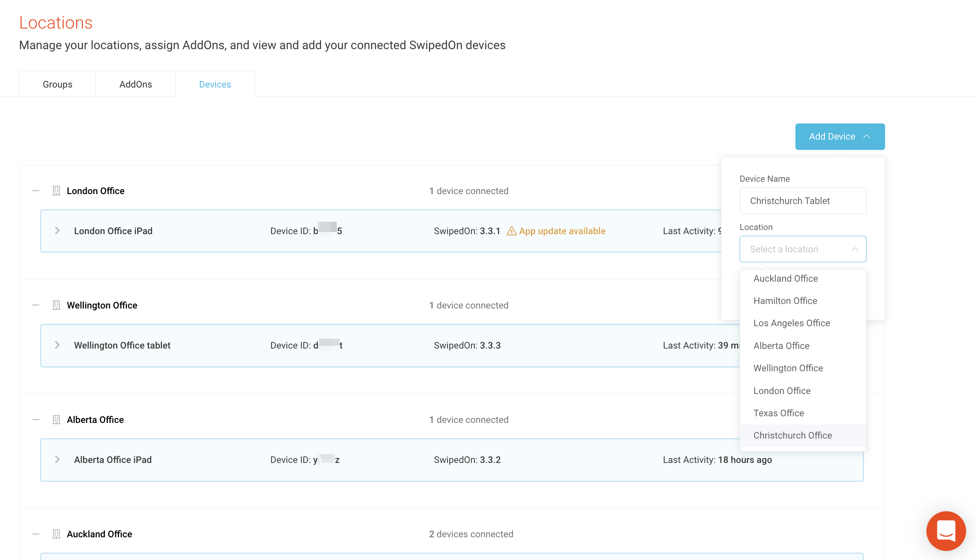Collapse the Alberta Office group
976x560 pixels.
tap(36, 420)
